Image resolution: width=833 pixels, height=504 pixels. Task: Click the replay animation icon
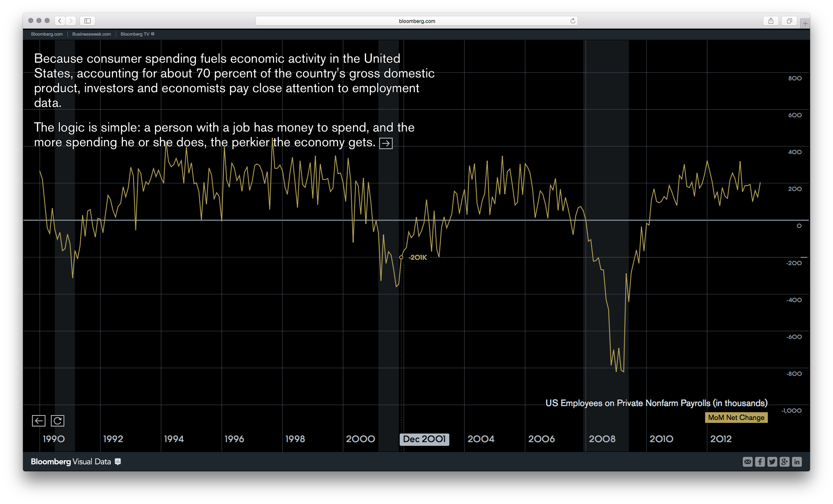(57, 420)
